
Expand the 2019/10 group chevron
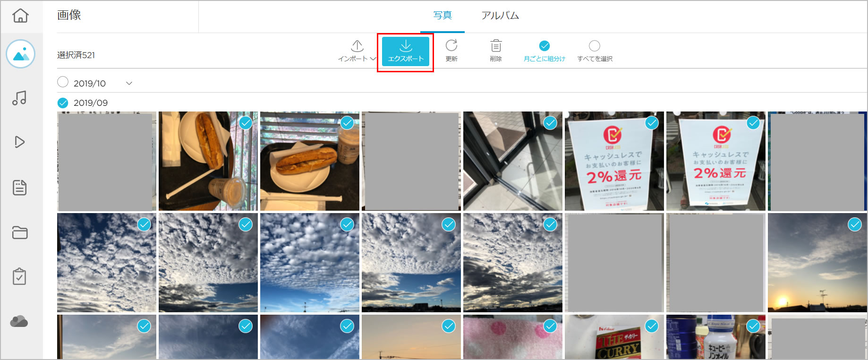129,83
